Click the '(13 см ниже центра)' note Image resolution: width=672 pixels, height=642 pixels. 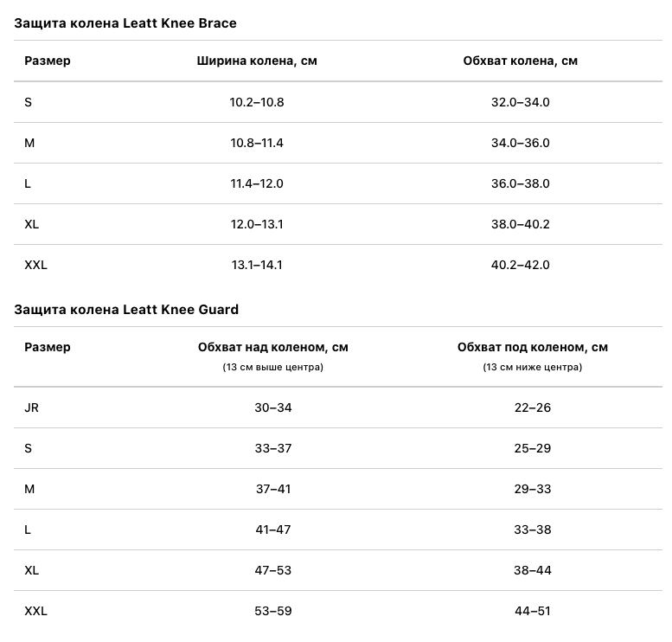[x=532, y=367]
